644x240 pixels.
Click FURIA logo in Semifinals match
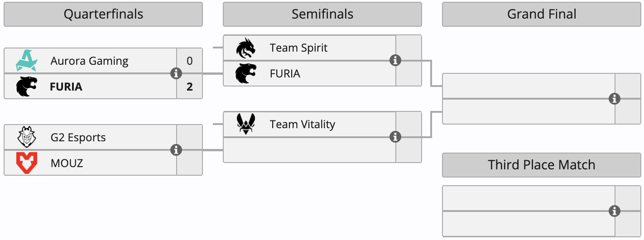tap(246, 73)
